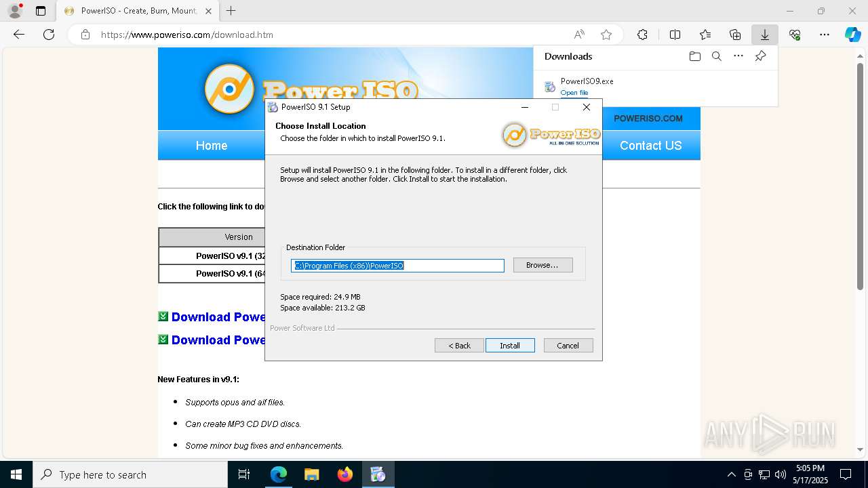Show hidden system tray icons

tap(731, 474)
